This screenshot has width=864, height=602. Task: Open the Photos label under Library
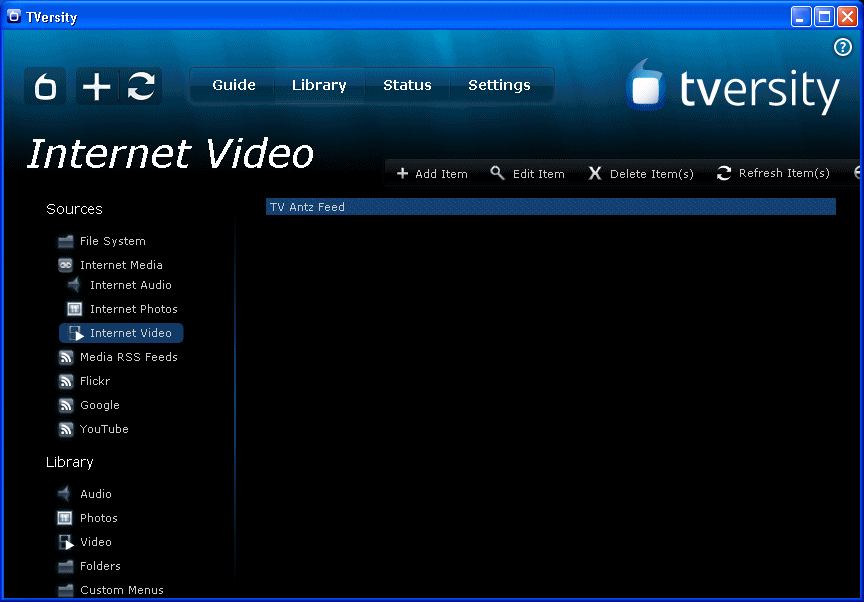(99, 518)
